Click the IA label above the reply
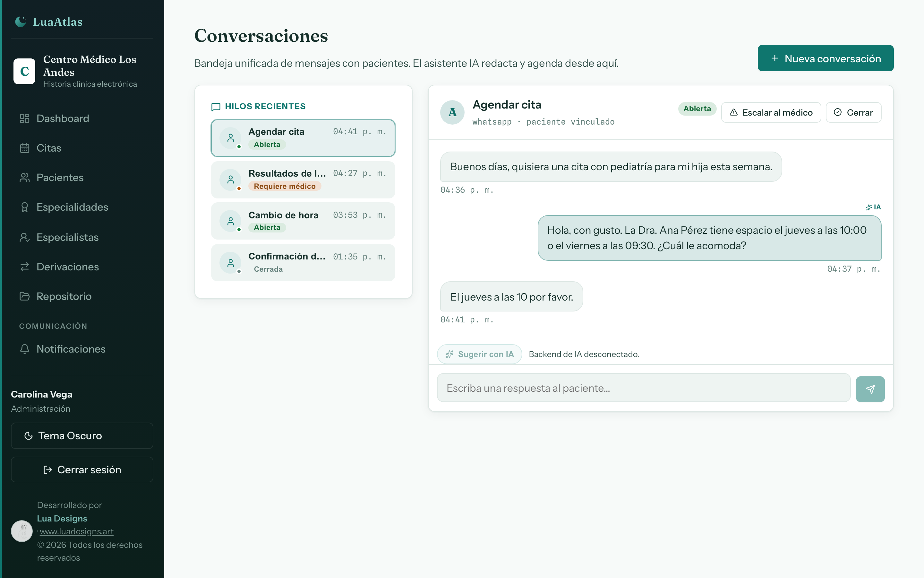 point(873,207)
